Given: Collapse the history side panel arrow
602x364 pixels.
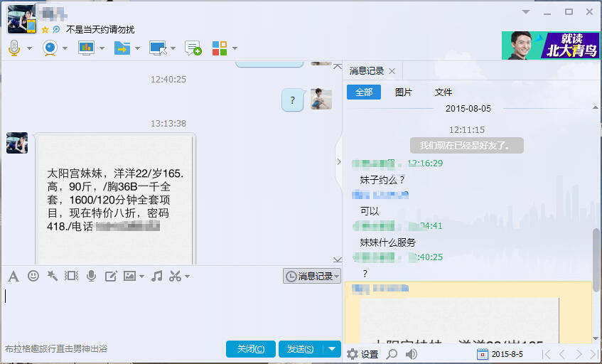Looking at the screenshot, I should [338, 161].
